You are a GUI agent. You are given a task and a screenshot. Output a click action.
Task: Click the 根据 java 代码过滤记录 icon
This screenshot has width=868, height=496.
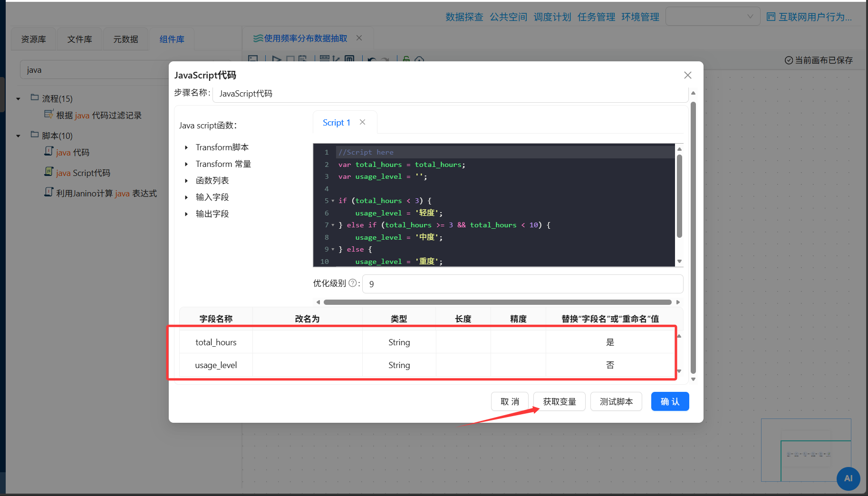48,114
